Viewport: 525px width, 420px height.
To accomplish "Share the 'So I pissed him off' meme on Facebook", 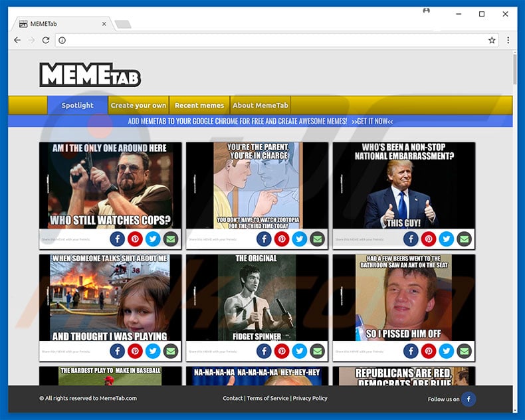I will coord(411,351).
